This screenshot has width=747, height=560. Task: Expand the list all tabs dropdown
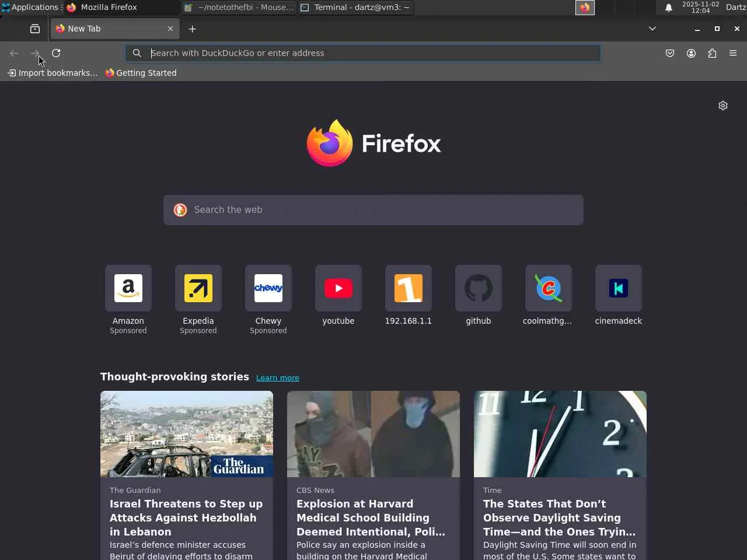click(x=652, y=29)
